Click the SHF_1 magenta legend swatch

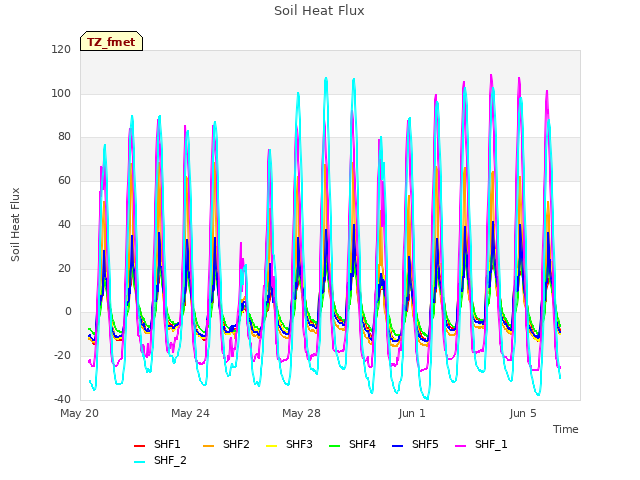(460, 446)
